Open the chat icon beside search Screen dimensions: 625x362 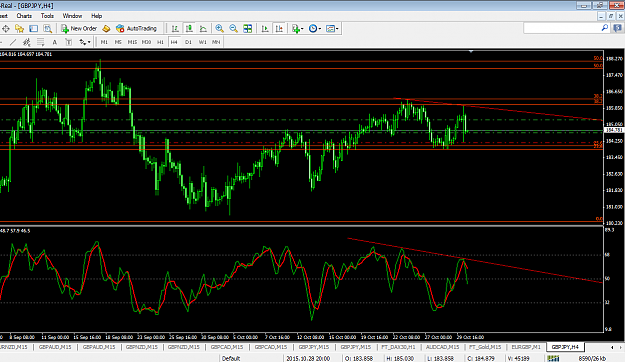click(617, 28)
